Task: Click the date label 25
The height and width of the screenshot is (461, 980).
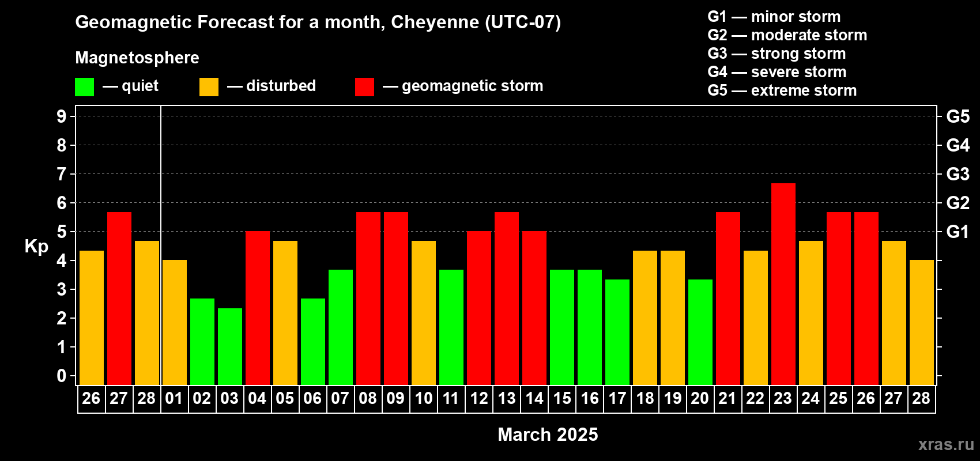Action: click(x=839, y=399)
